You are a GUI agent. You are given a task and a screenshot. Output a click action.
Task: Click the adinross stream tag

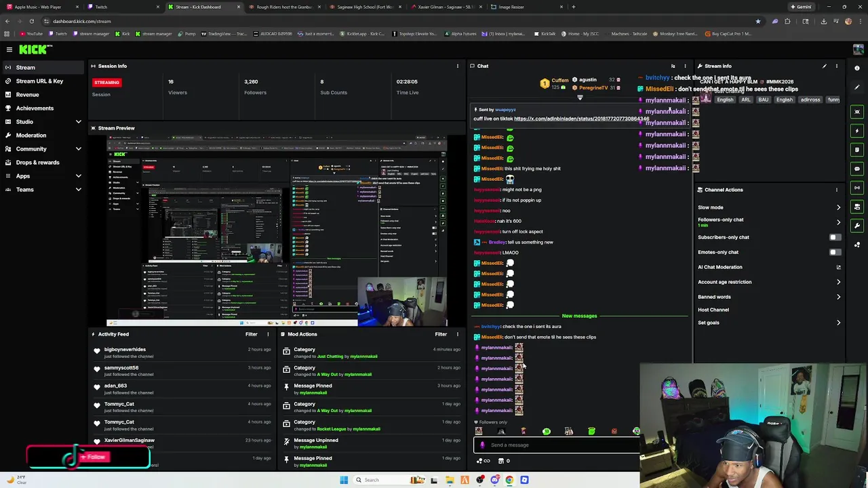810,100
